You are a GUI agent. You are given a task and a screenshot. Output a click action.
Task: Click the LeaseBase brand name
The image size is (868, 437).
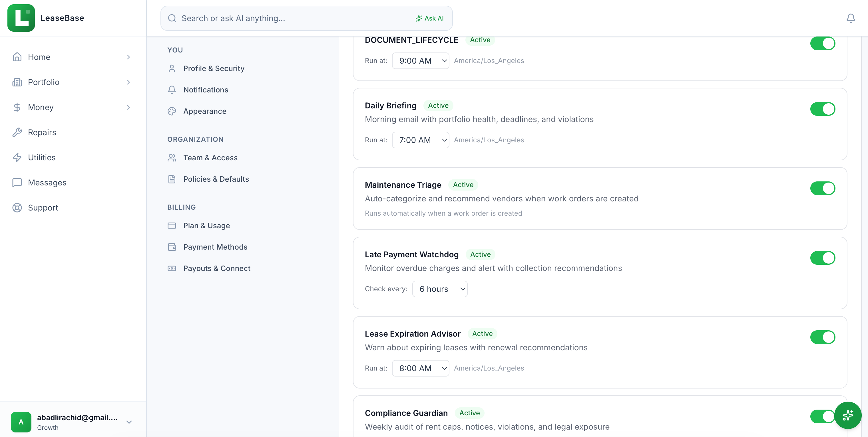(62, 18)
